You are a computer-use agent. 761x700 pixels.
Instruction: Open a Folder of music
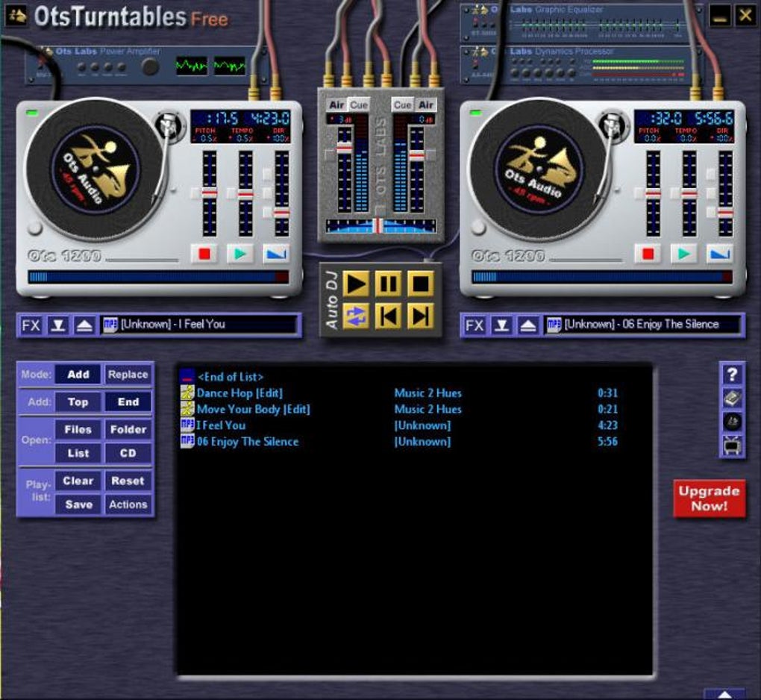[128, 430]
